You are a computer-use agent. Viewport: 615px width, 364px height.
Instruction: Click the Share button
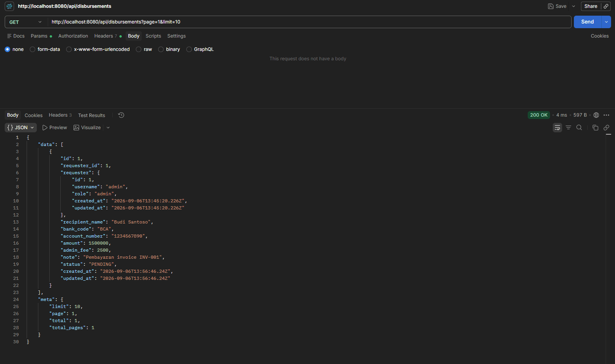(591, 6)
